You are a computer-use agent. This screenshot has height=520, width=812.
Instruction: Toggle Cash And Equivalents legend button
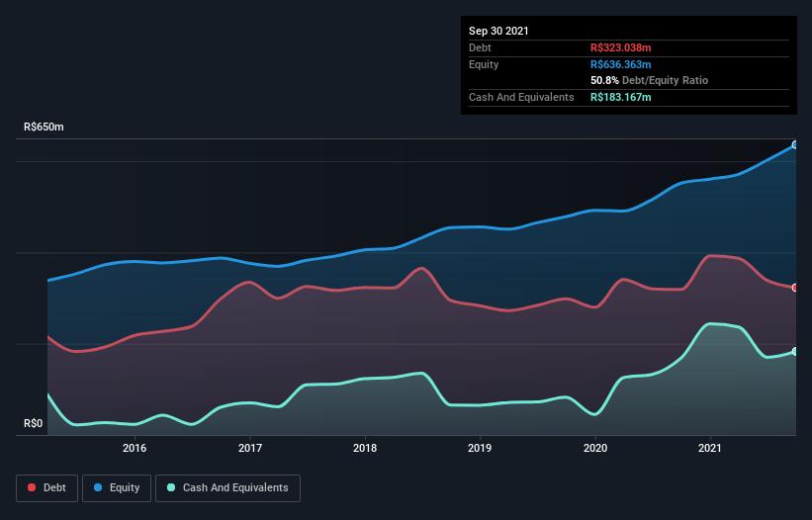227,488
